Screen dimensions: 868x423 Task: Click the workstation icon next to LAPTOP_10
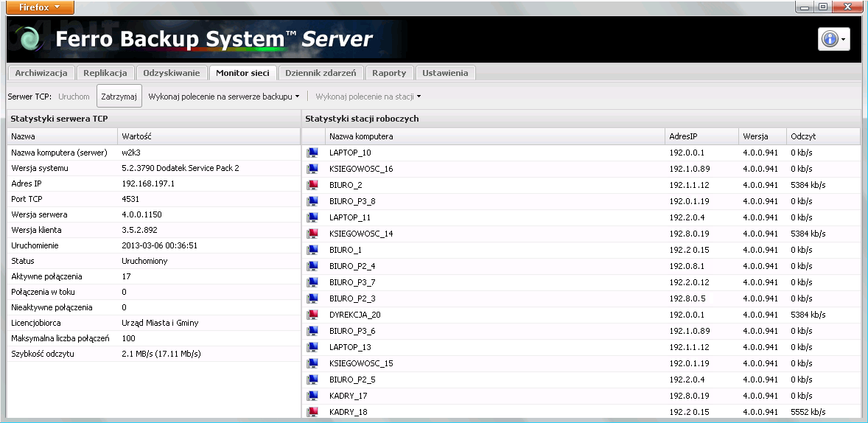[x=312, y=153]
